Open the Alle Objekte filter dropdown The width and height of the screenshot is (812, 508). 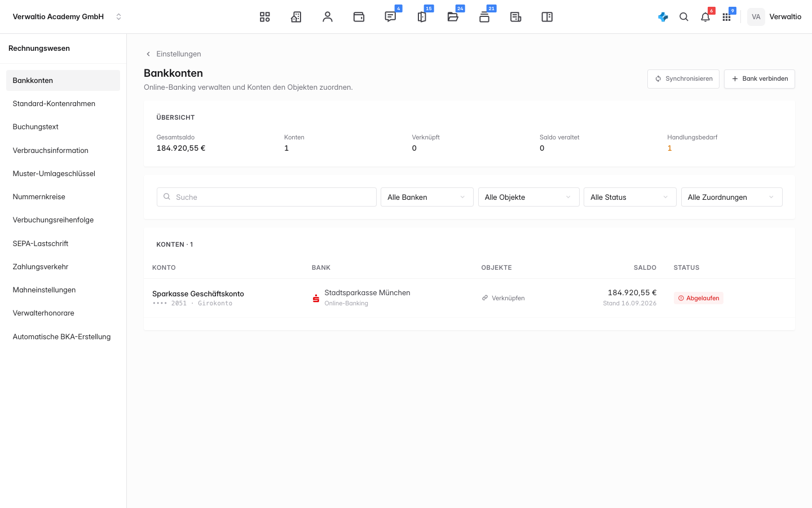[528, 197]
